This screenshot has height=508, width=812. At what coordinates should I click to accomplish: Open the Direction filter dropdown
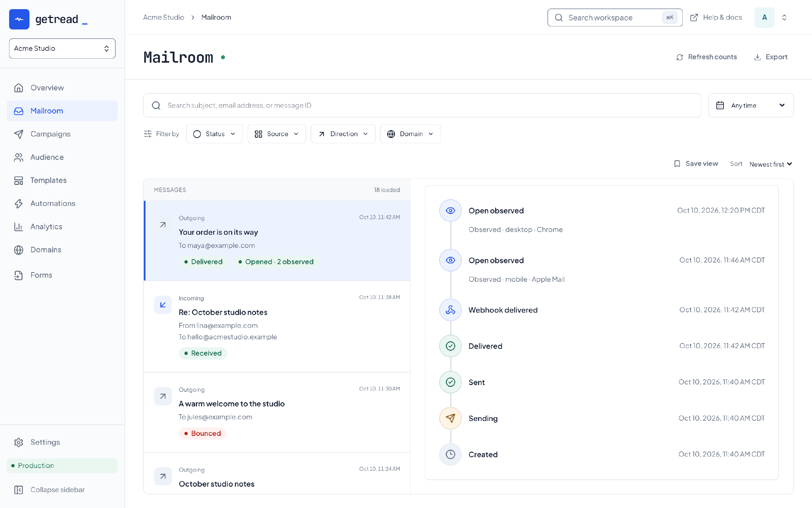coord(343,134)
